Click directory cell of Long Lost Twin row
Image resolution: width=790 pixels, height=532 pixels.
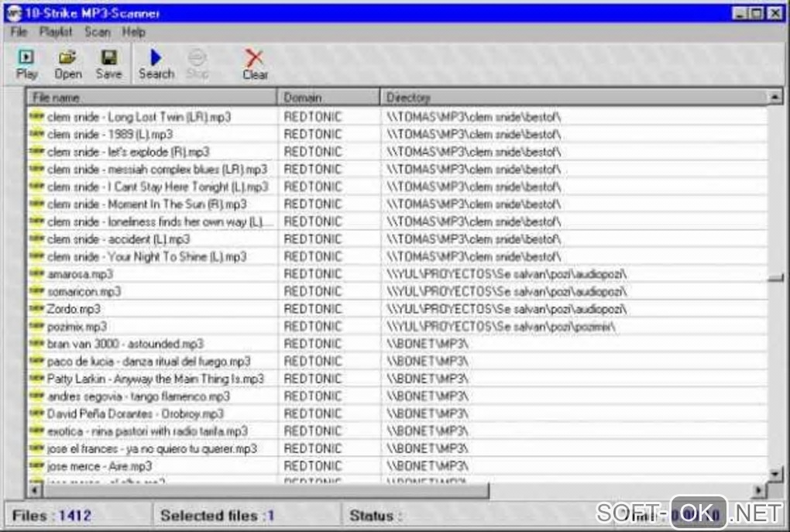473,117
